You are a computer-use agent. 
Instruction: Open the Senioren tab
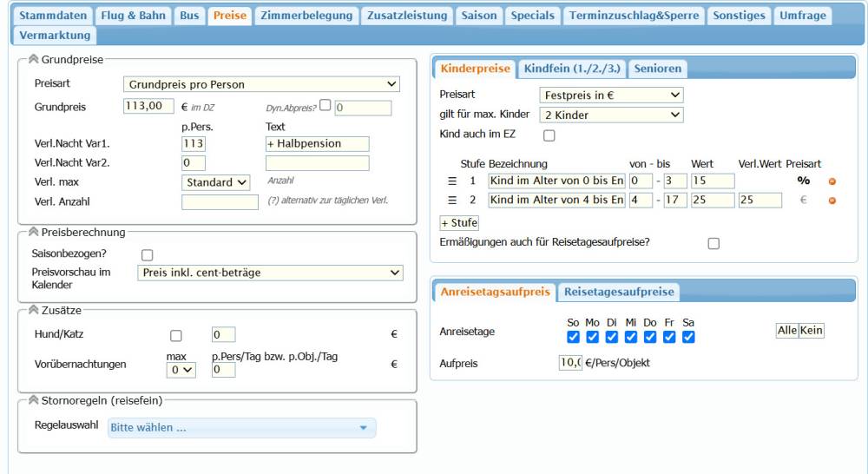[x=658, y=69]
